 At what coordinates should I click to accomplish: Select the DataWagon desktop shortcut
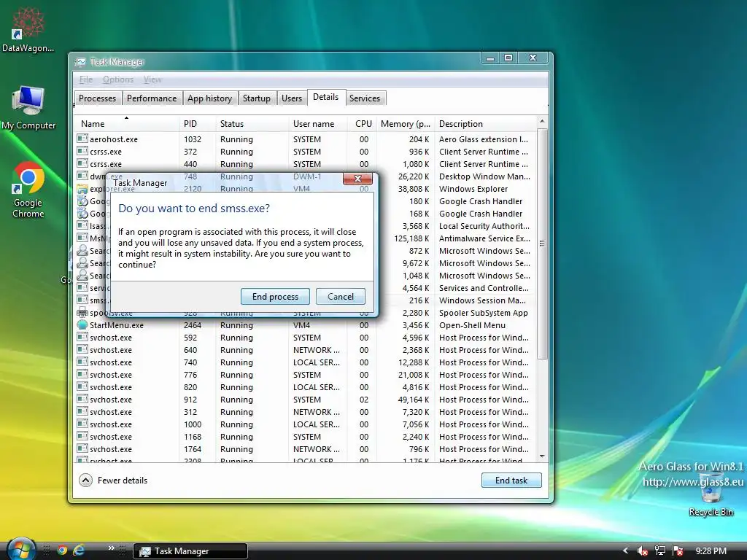pyautogui.click(x=28, y=29)
